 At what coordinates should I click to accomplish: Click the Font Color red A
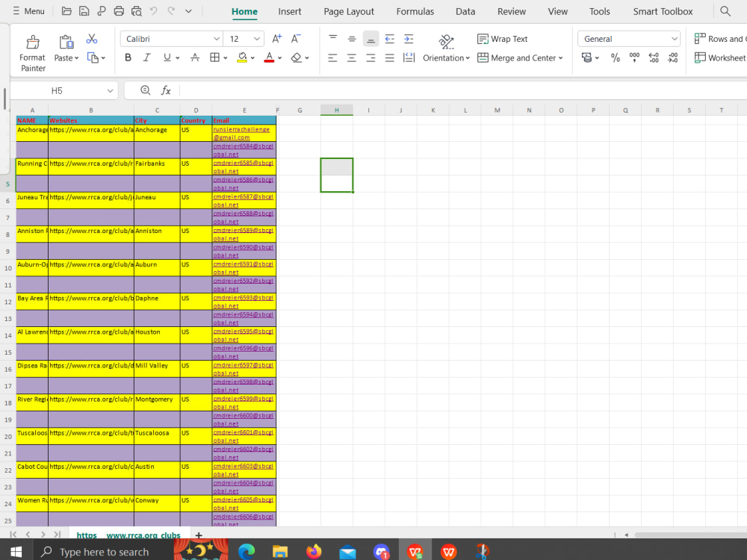tap(269, 57)
